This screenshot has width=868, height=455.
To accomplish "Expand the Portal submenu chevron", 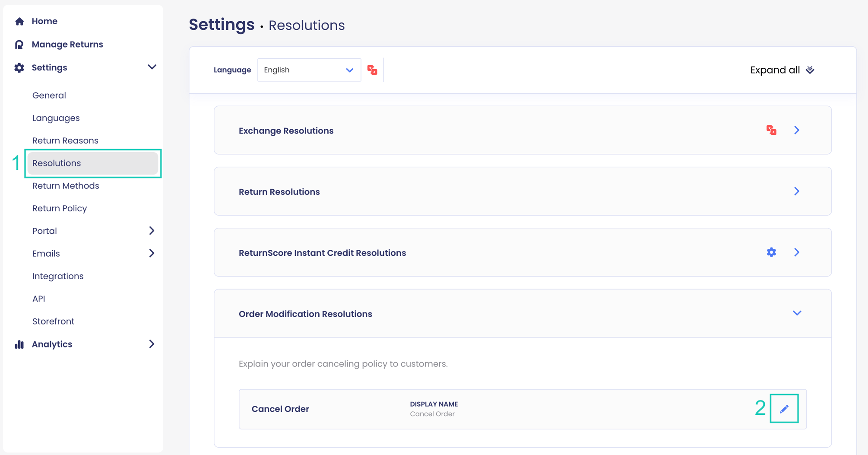I will click(152, 231).
